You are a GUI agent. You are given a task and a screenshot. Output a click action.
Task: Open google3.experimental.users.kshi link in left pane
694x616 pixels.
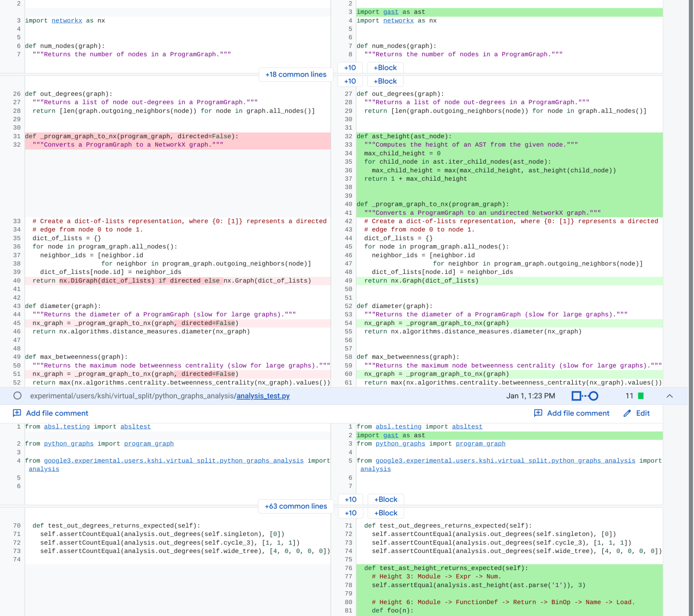point(174,461)
